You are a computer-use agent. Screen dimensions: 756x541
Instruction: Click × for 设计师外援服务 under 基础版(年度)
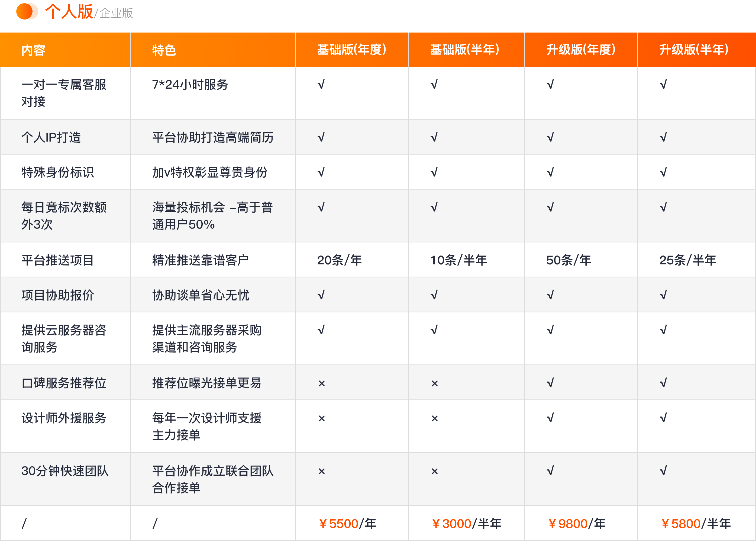click(x=322, y=418)
